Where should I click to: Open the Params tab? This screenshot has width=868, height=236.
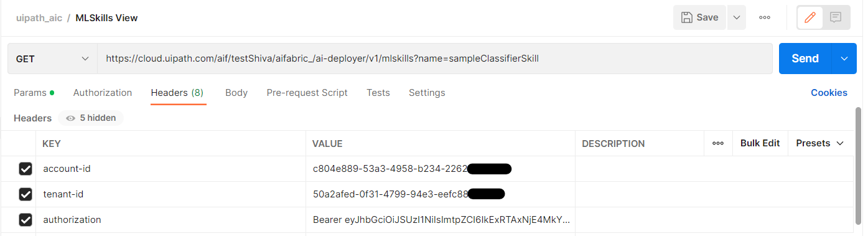(x=34, y=93)
